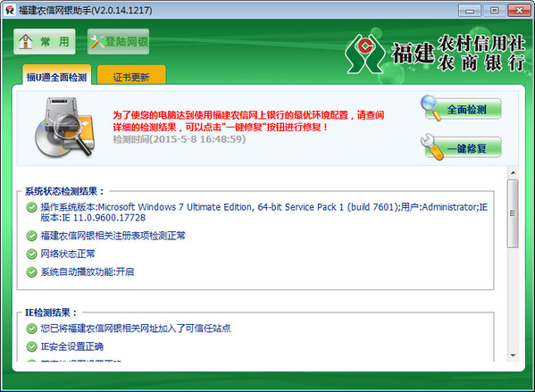Click the Fujian Rural Credit logo emblem
Viewport: 535px width, 392px height.
click(364, 54)
